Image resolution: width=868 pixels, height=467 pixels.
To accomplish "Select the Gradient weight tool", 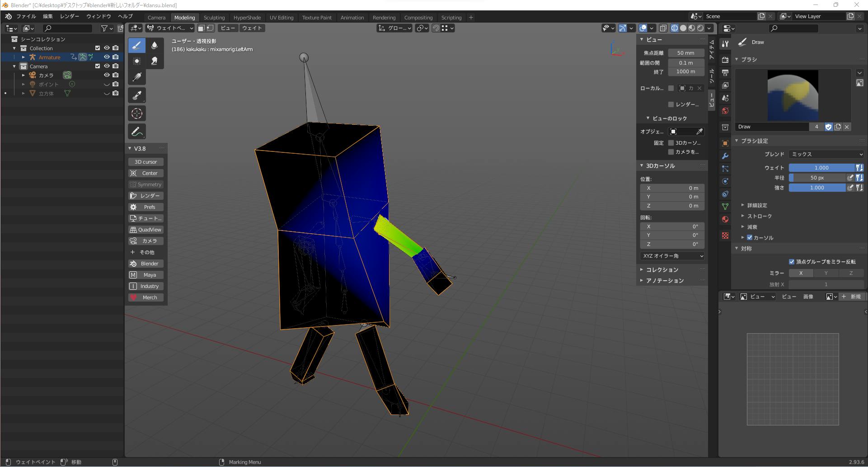I will tap(137, 77).
